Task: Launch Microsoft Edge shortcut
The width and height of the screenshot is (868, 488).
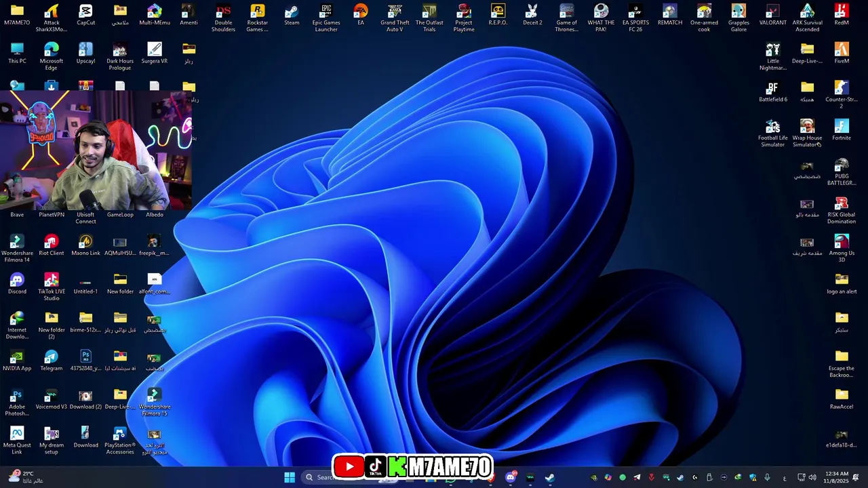Action: pyautogui.click(x=52, y=56)
